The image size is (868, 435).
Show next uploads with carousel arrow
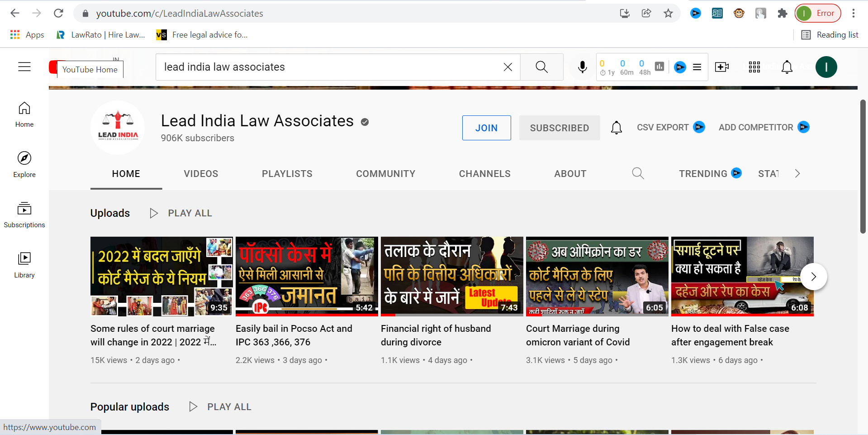click(x=813, y=277)
